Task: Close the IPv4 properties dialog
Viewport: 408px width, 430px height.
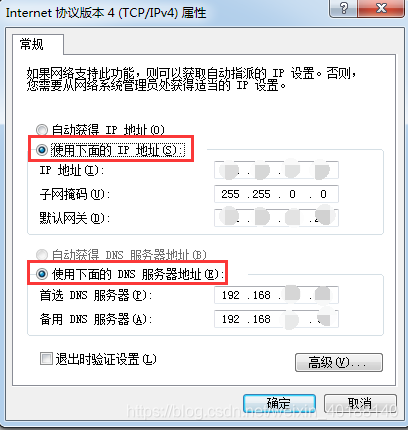Action: (382, 8)
